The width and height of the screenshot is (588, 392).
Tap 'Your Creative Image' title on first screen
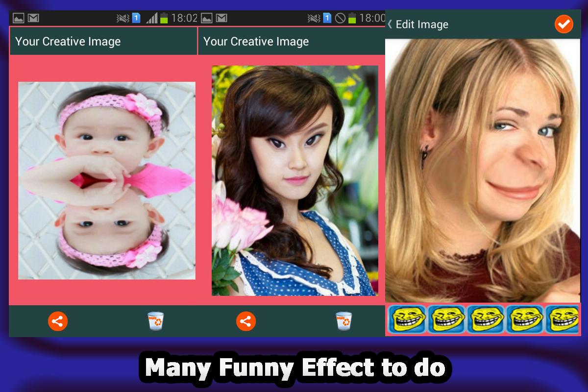(68, 42)
